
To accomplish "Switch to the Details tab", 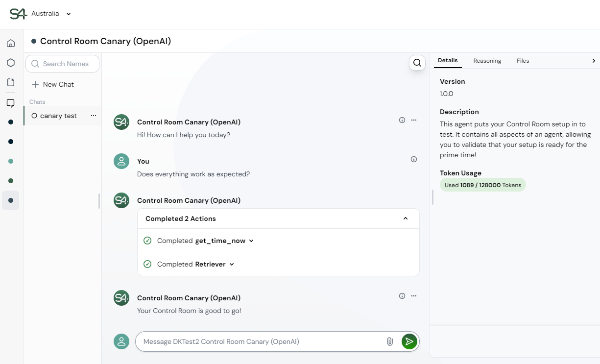I will click(x=448, y=60).
